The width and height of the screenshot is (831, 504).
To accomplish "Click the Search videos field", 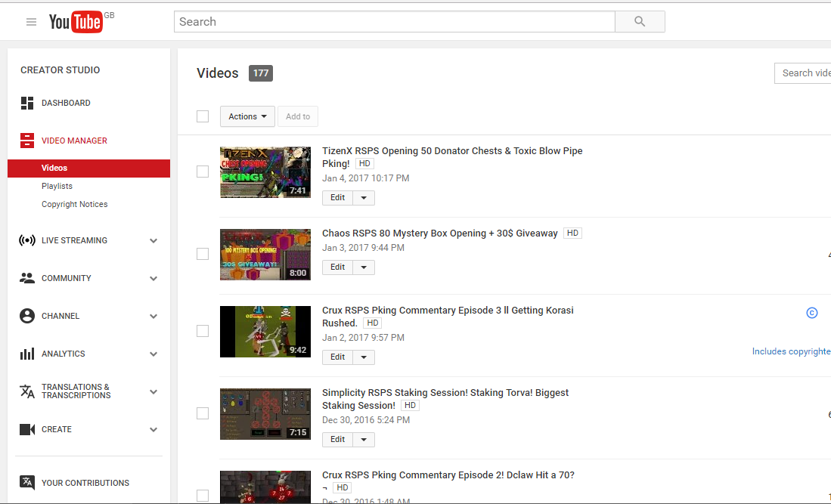I will point(803,73).
